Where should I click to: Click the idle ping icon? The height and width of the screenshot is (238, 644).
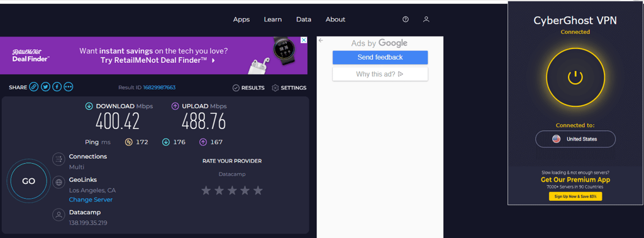pos(128,142)
